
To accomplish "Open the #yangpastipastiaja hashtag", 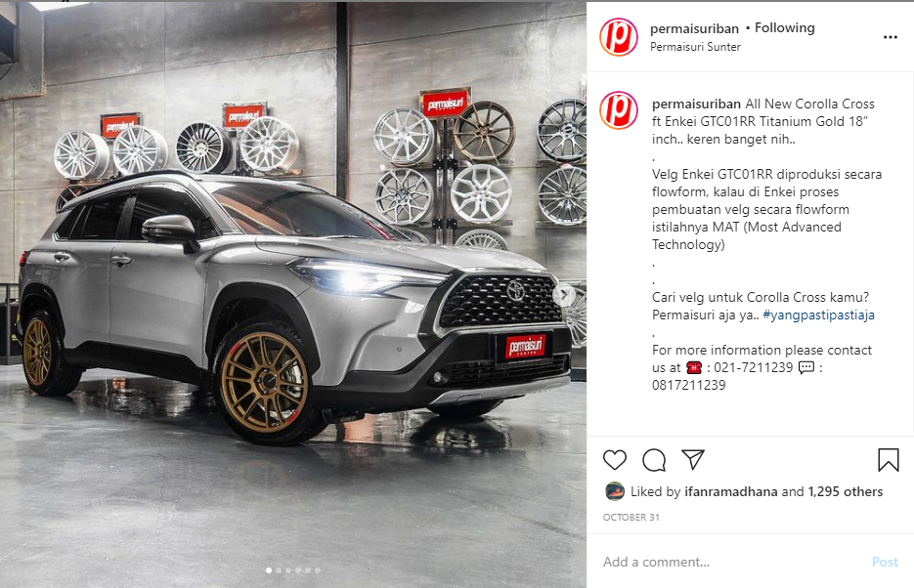I will coord(818,315).
